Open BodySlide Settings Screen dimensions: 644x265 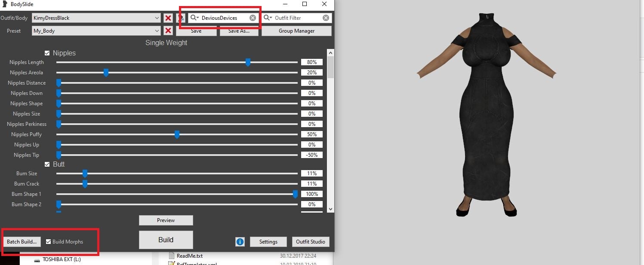[268, 242]
